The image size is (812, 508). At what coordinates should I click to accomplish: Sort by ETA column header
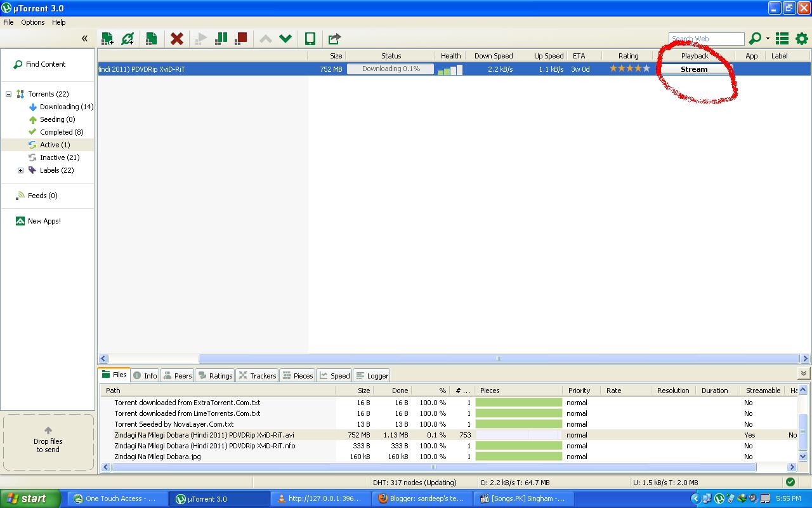[x=579, y=56]
